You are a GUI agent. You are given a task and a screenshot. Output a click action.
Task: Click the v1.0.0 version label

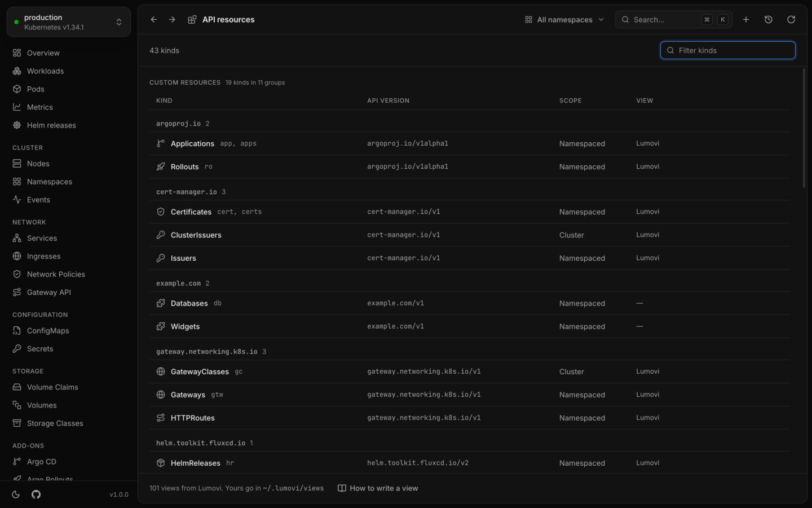pos(119,494)
